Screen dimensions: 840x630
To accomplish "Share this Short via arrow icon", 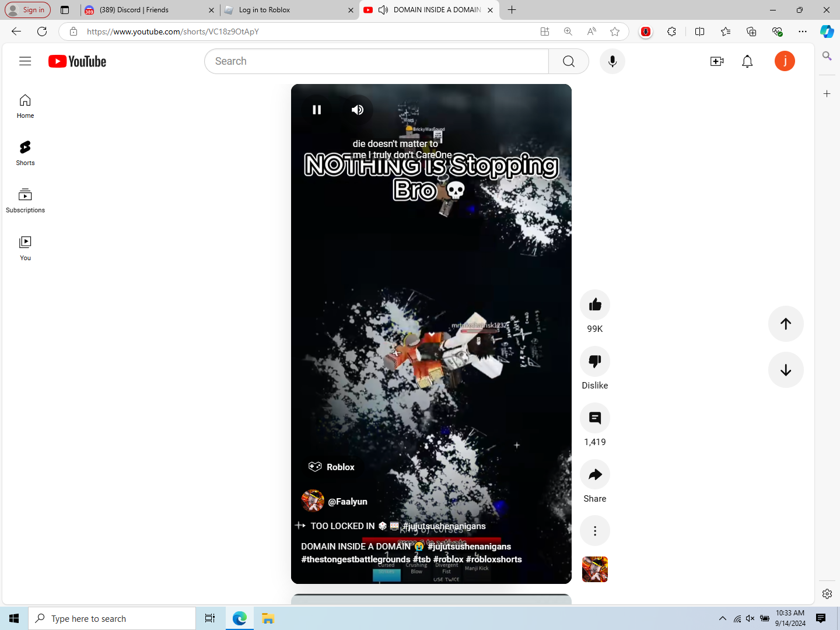I will (x=595, y=474).
